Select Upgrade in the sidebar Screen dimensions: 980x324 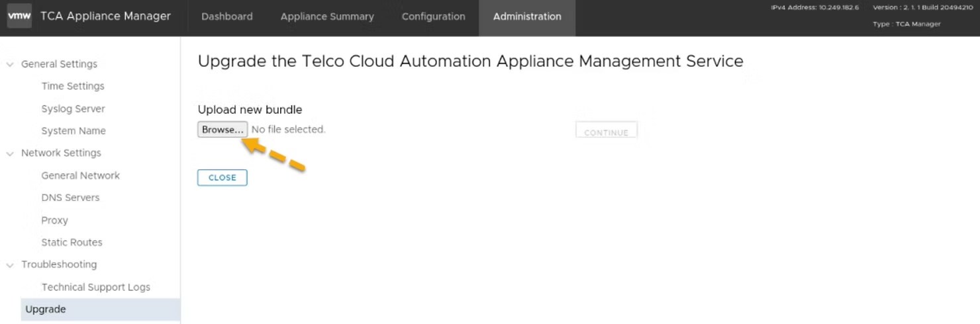[x=101, y=309]
